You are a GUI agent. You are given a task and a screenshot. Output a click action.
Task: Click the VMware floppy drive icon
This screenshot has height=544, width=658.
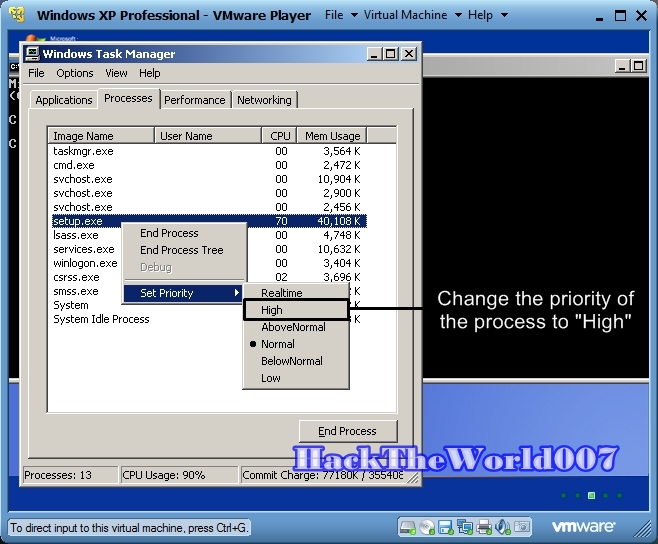coord(446,527)
